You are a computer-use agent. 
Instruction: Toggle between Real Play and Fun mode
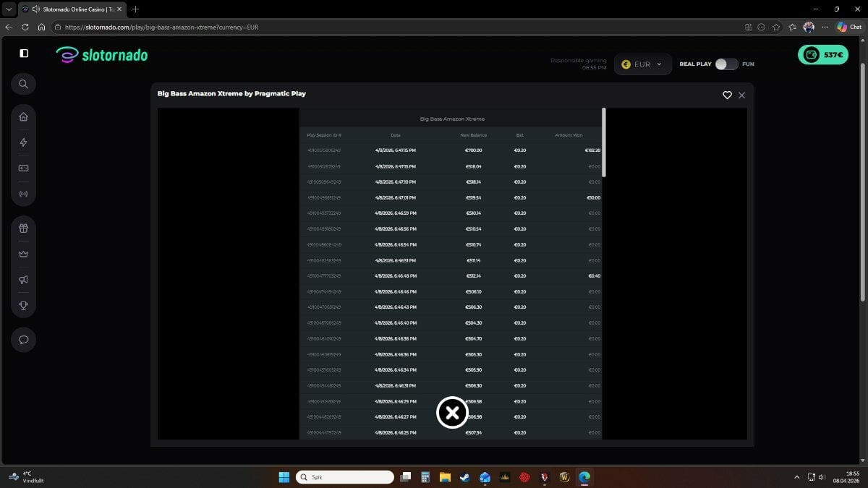[x=726, y=64]
